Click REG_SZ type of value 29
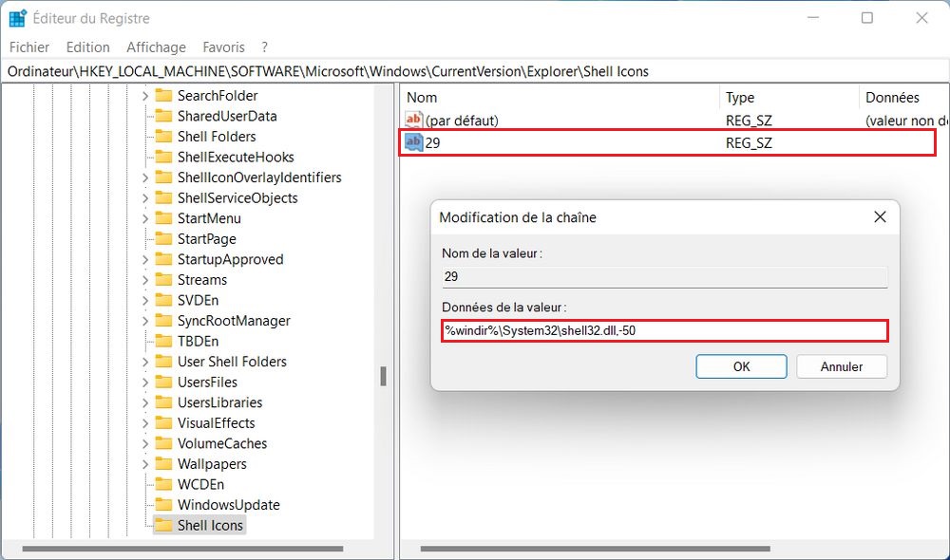The image size is (950, 560). [749, 143]
